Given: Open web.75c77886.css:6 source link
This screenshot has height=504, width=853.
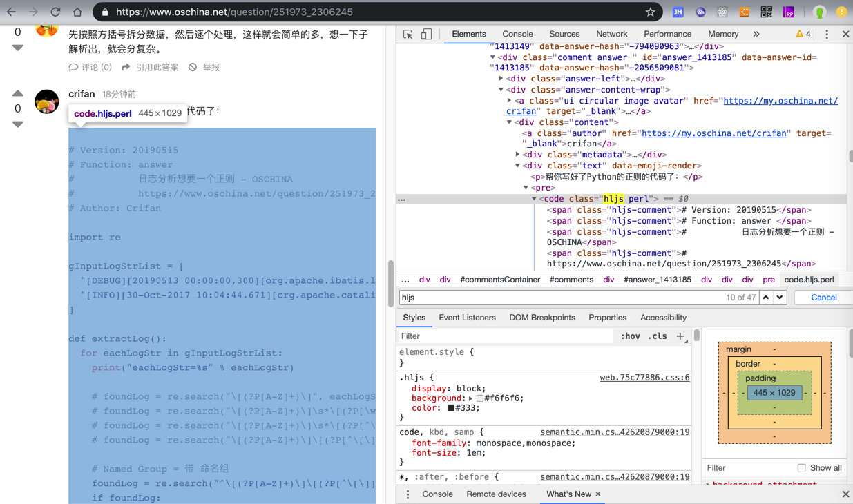Looking at the screenshot, I should coord(644,378).
